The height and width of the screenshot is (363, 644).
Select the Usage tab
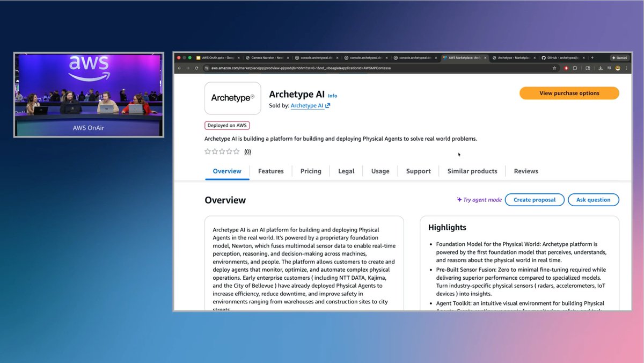[x=380, y=171]
